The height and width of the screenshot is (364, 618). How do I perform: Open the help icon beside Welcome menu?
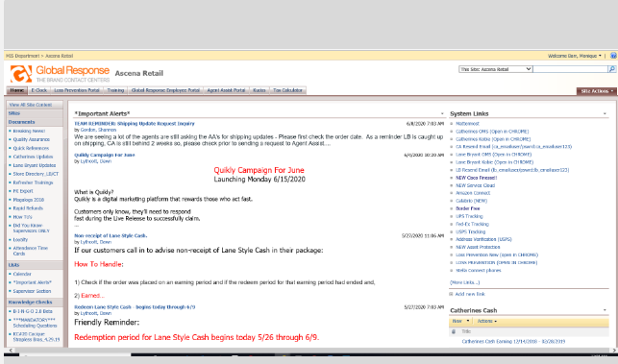pos(613,56)
